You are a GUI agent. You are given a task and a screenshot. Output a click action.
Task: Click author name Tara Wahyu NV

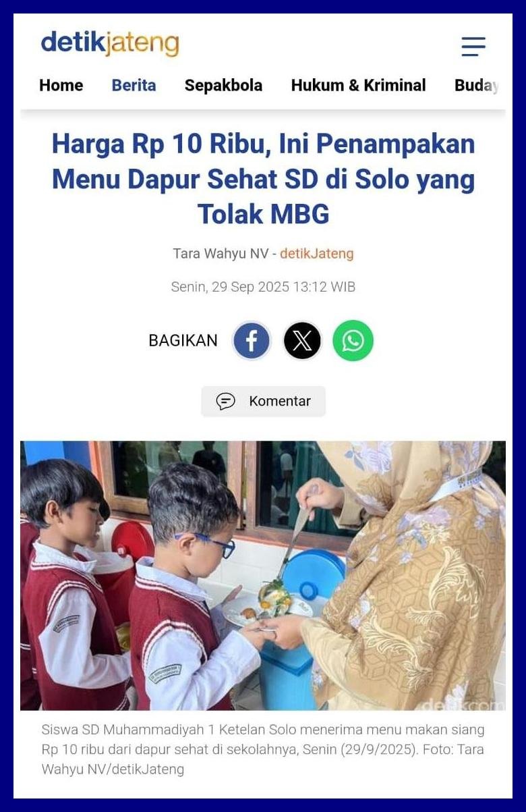click(220, 254)
